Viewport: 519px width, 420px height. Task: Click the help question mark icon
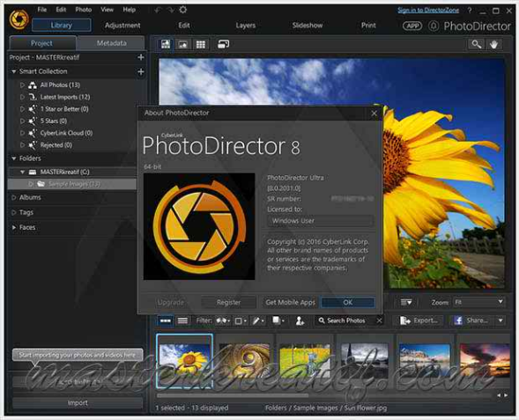click(470, 11)
